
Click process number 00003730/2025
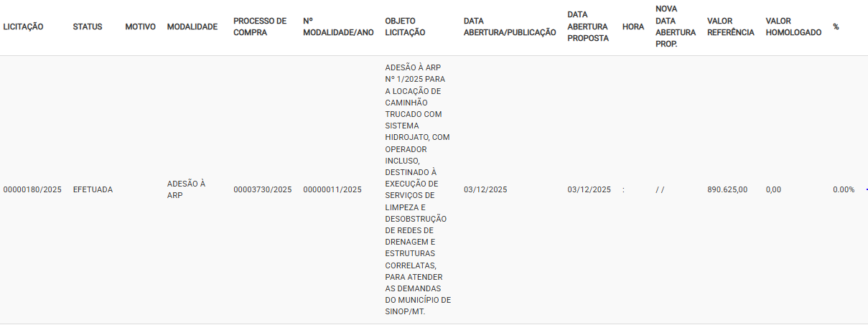point(263,189)
